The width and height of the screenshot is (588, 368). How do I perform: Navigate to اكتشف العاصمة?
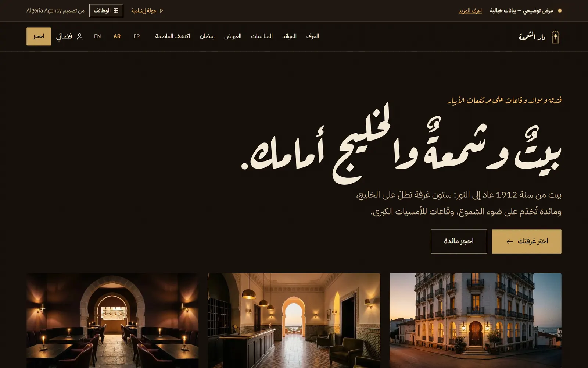coord(173,36)
